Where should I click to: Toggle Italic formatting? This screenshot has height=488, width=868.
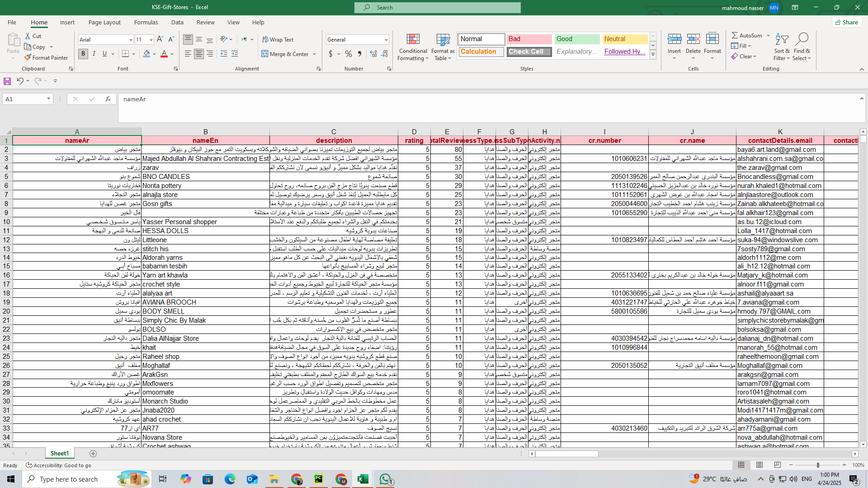pos(94,54)
